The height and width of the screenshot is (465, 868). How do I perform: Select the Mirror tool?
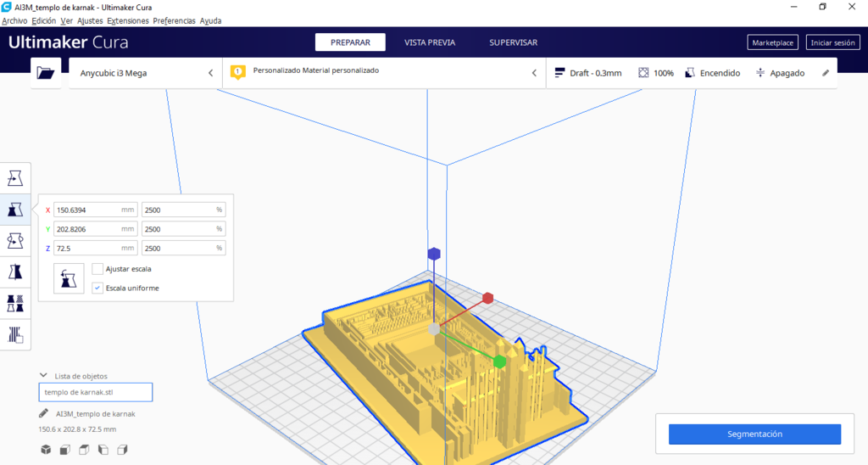tap(15, 272)
